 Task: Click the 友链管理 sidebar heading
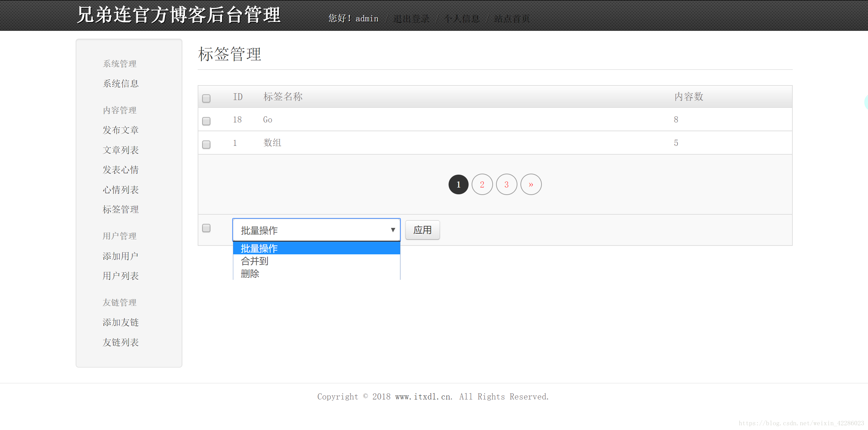point(120,302)
